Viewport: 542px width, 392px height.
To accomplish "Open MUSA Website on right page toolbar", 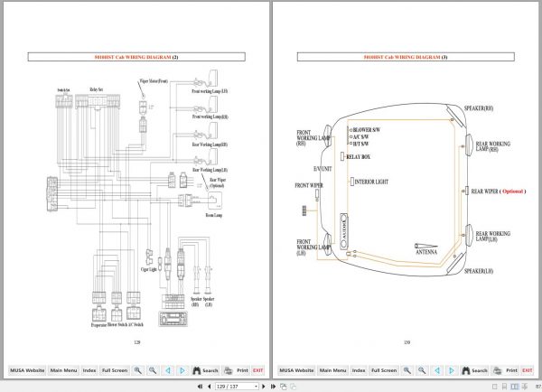I will 296,370.
